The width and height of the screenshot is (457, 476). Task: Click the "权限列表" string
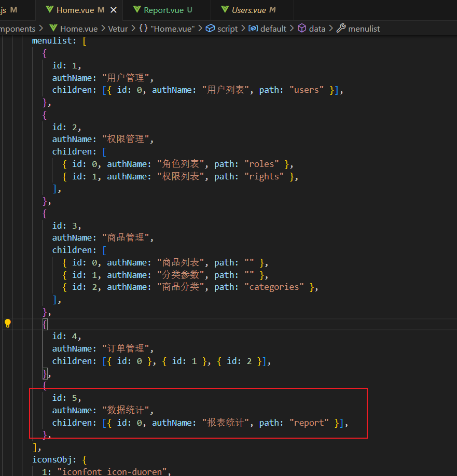click(x=181, y=176)
